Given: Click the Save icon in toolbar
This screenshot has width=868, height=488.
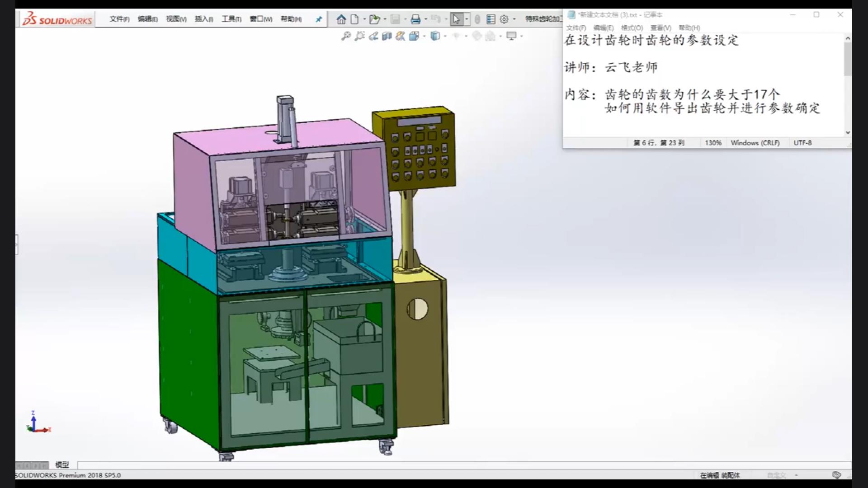Looking at the screenshot, I should 395,19.
